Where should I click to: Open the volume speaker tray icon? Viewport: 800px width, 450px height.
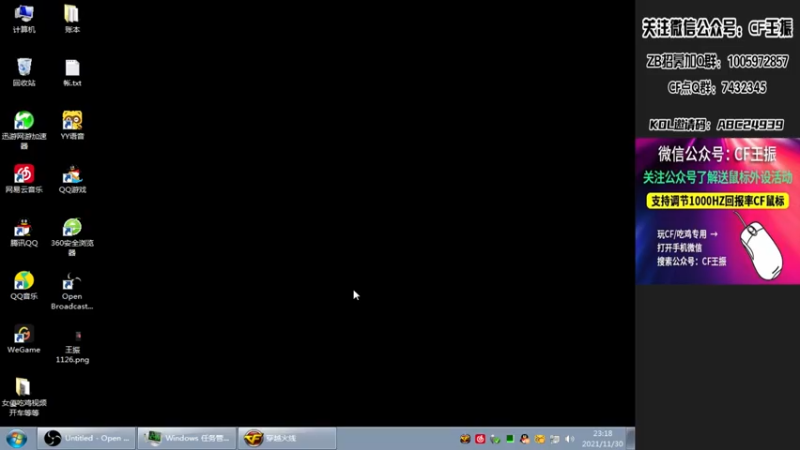tap(569, 439)
